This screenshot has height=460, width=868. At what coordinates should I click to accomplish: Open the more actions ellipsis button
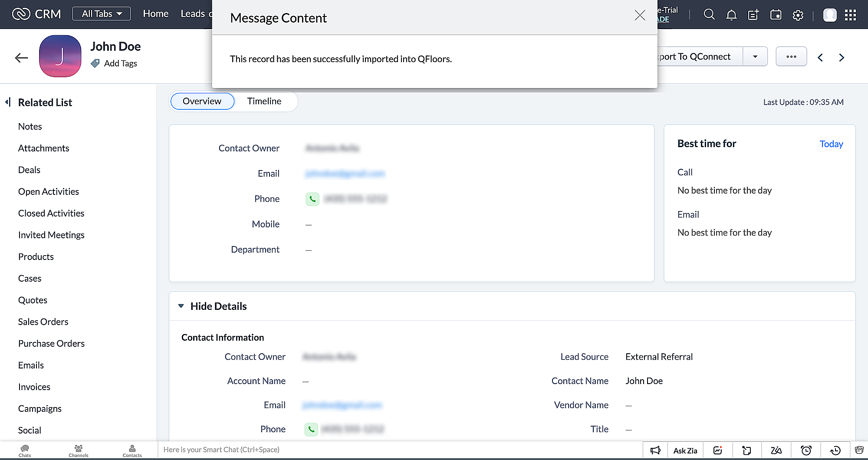pyautogui.click(x=791, y=56)
